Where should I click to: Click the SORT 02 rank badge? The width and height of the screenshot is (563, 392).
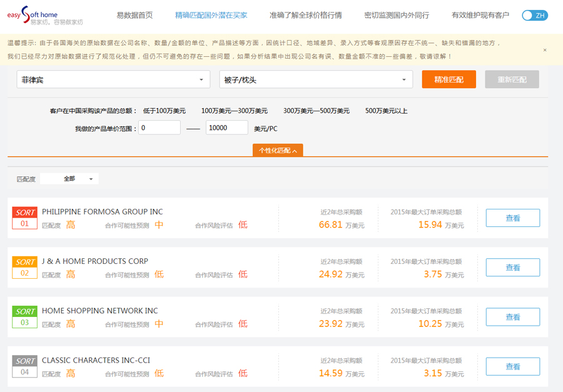tap(25, 268)
